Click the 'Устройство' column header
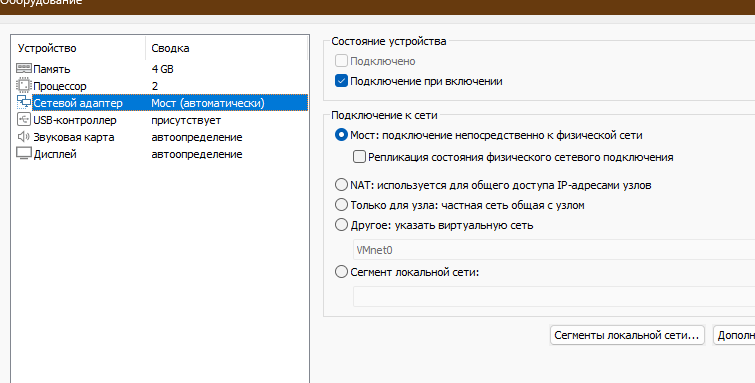755x383 pixels. pos(79,48)
